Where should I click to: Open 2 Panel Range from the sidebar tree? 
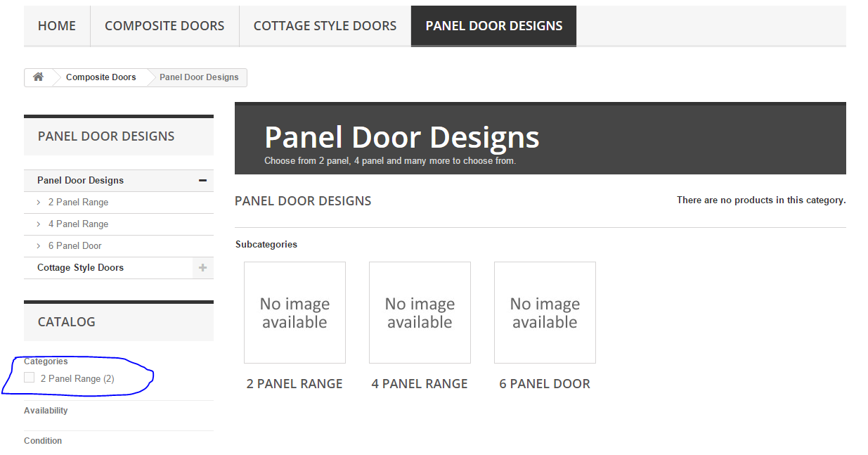point(78,202)
